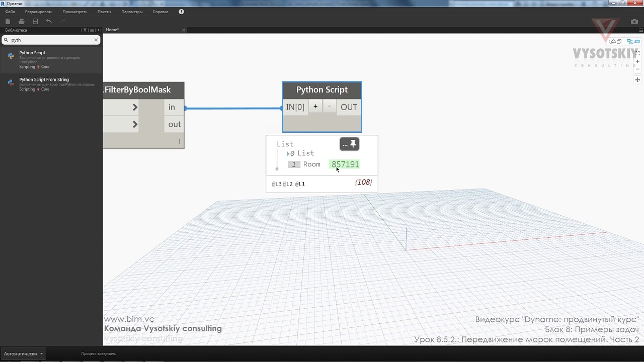The image size is (644, 362).
Task: Open the Параметры menu
Action: tap(132, 12)
